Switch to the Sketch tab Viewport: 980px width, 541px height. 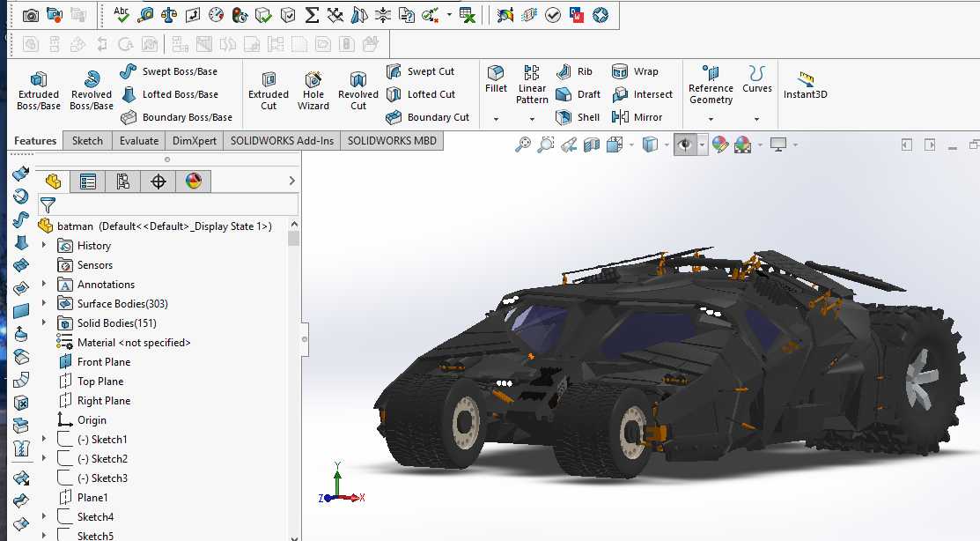[x=87, y=141]
